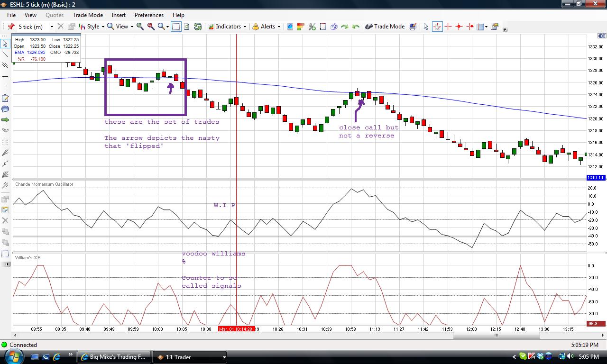
Task: Expand the Alerts dropdown
Action: [266, 27]
